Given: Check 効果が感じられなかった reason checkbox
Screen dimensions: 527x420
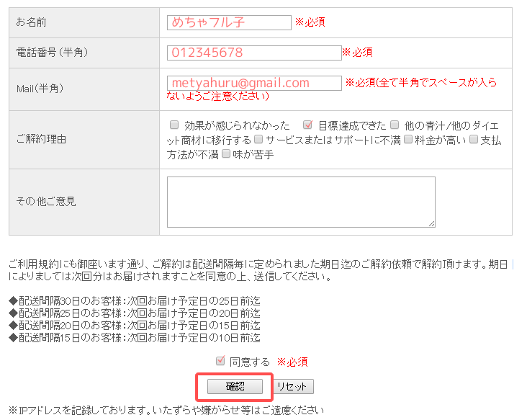Looking at the screenshot, I should [174, 125].
